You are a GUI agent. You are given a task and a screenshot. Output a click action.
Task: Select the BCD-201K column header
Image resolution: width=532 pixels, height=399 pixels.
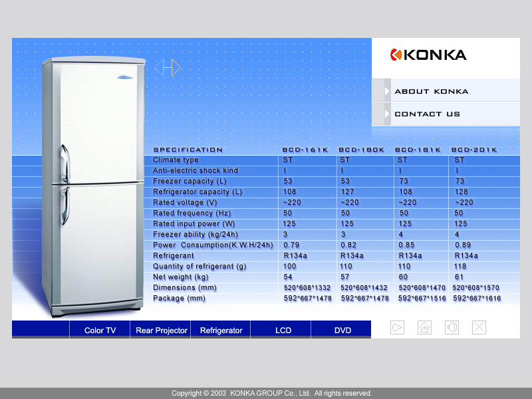tap(474, 150)
